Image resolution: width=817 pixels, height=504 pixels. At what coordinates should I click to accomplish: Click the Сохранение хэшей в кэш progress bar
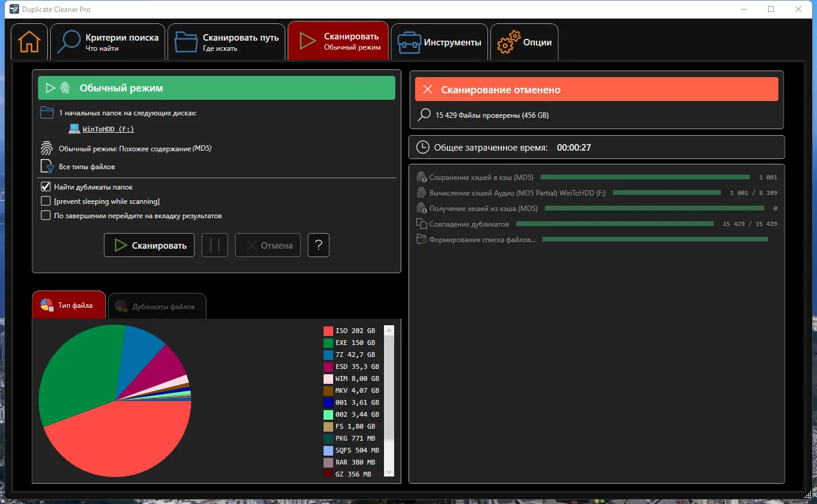(x=645, y=177)
